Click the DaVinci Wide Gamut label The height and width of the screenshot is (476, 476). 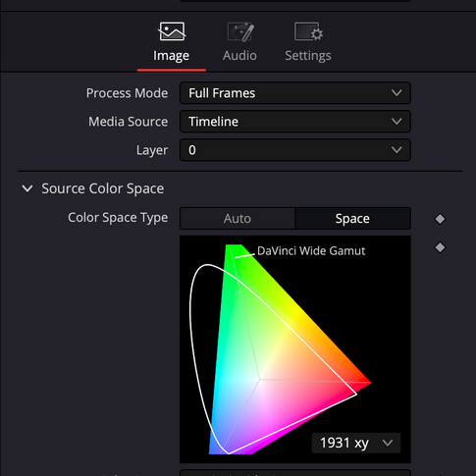(x=311, y=251)
